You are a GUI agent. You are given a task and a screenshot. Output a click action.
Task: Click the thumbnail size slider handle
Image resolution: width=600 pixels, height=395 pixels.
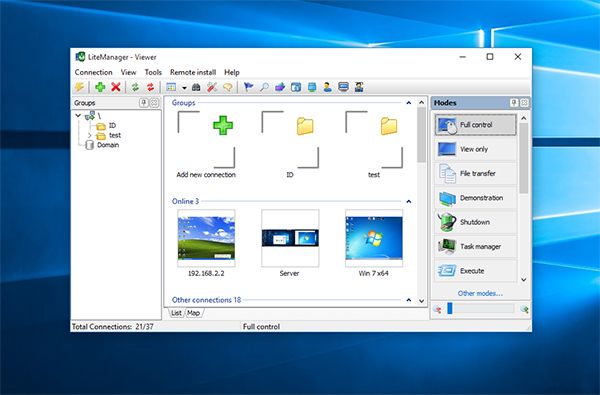tap(450, 308)
